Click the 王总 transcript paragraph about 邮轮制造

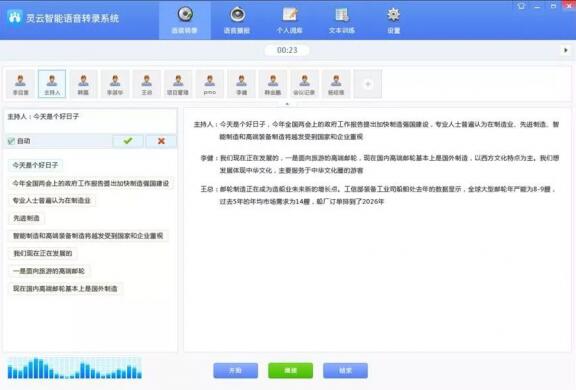(378, 195)
